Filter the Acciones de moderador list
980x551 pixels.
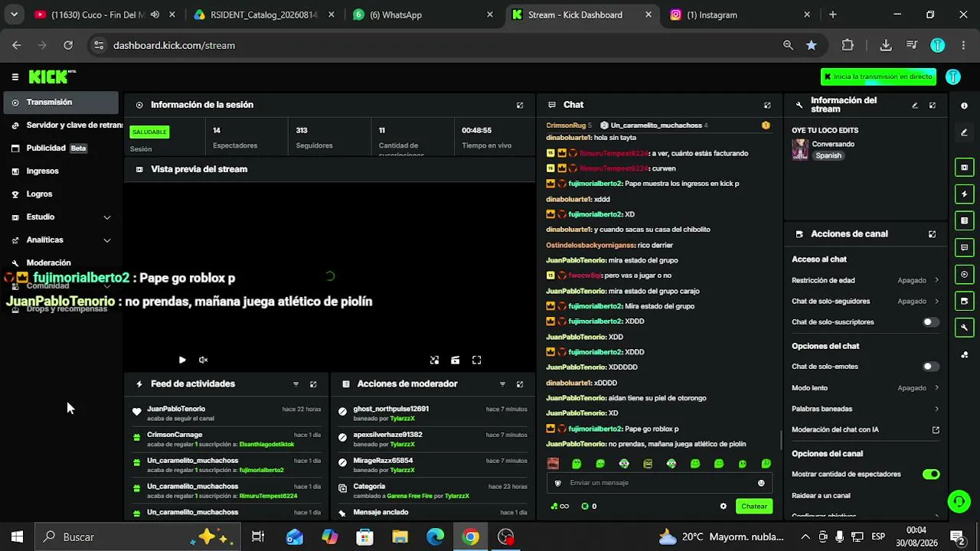[x=502, y=384]
